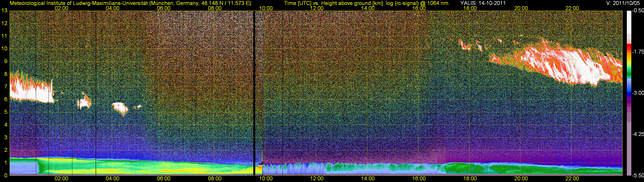Select the "-3.00" color scale label
Viewport: 644px width, 182px height.
(638, 93)
